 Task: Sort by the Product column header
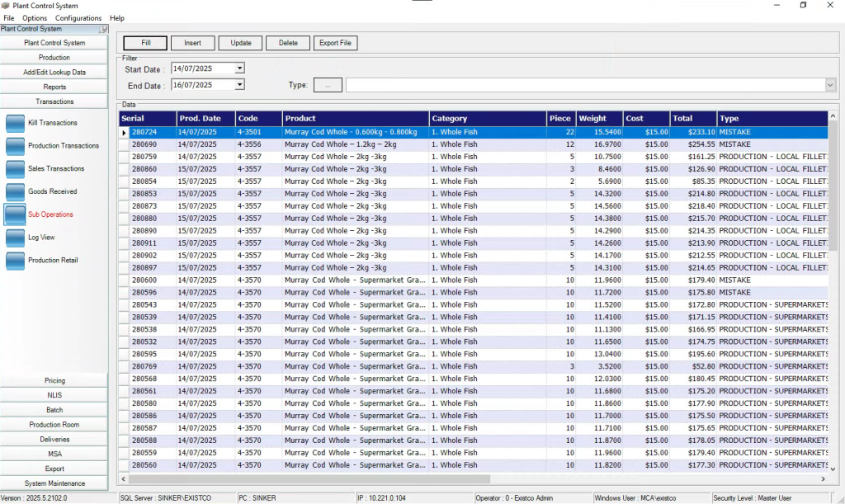click(356, 119)
